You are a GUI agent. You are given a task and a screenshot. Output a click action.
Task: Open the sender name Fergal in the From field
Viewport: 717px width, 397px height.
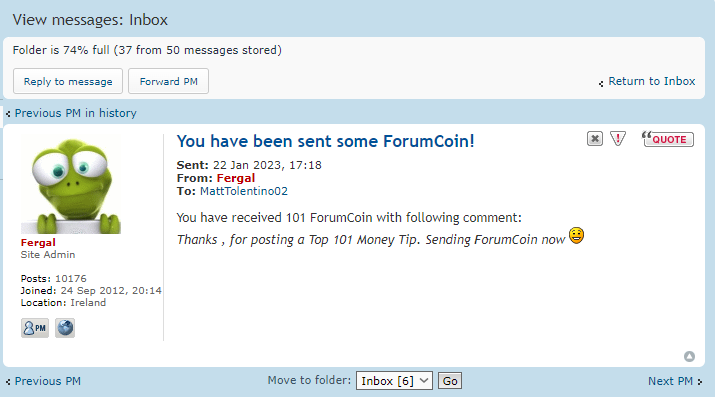click(x=235, y=178)
